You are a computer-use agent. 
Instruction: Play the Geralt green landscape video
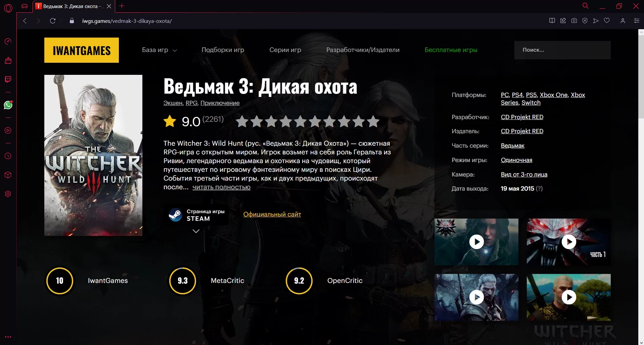[569, 297]
